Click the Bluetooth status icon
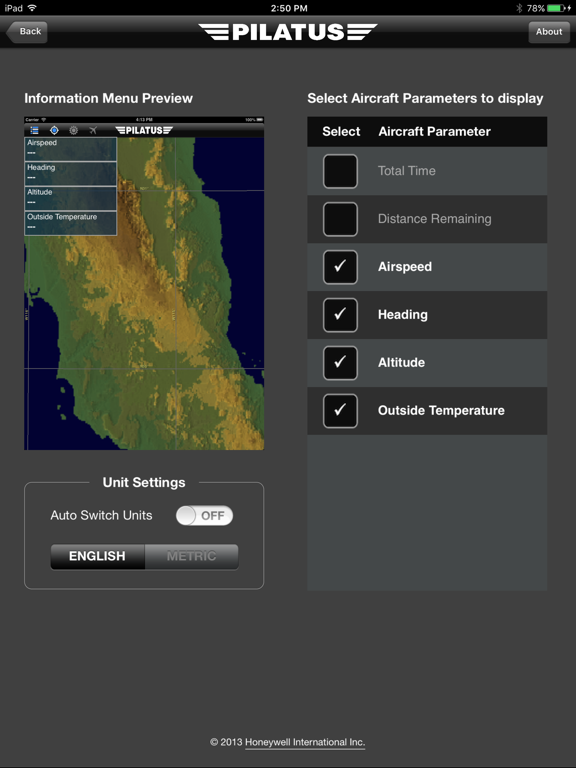This screenshot has width=576, height=768. [x=519, y=8]
